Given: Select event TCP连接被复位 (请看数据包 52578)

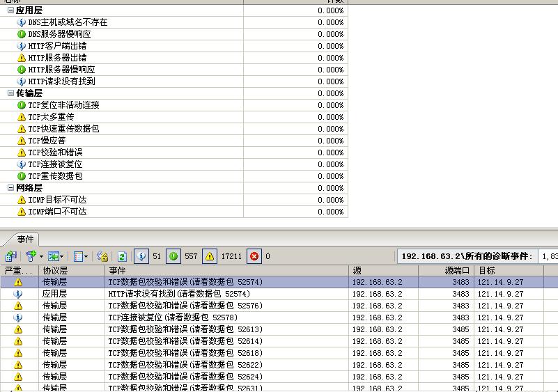Looking at the screenshot, I should tap(279, 317).
